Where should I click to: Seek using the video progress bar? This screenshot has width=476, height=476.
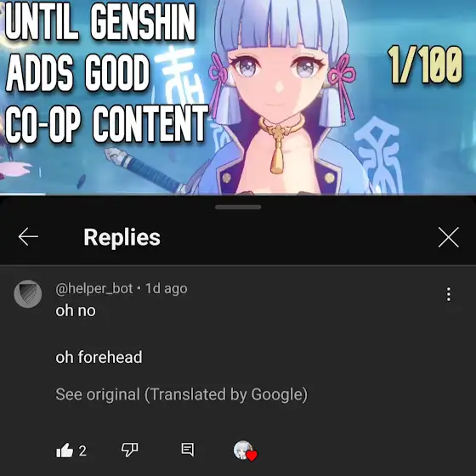tap(238, 194)
